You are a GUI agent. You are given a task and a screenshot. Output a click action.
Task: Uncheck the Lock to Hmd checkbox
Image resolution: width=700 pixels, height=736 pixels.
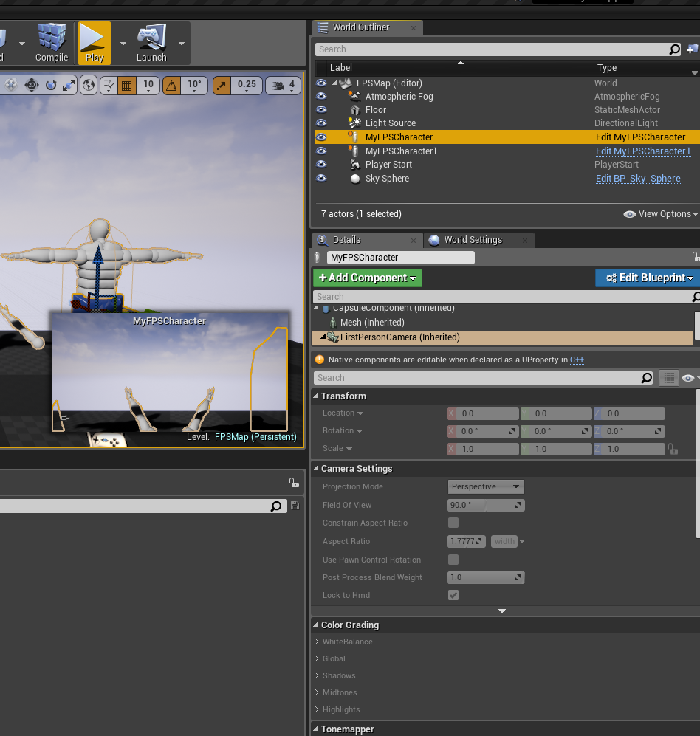click(453, 595)
